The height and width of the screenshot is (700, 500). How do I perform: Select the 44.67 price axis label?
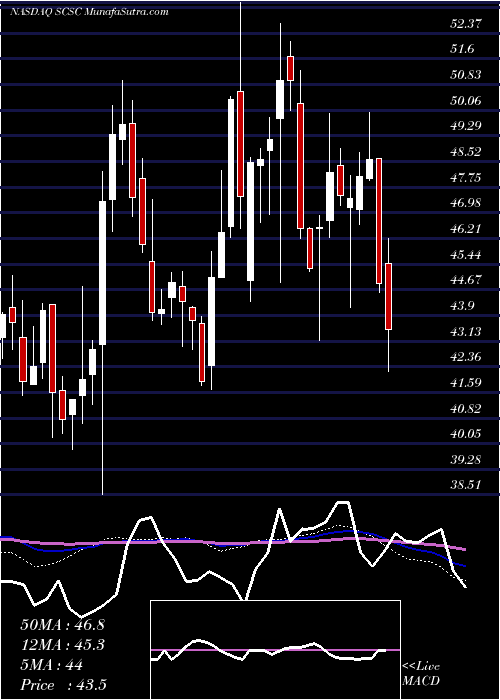(466, 281)
